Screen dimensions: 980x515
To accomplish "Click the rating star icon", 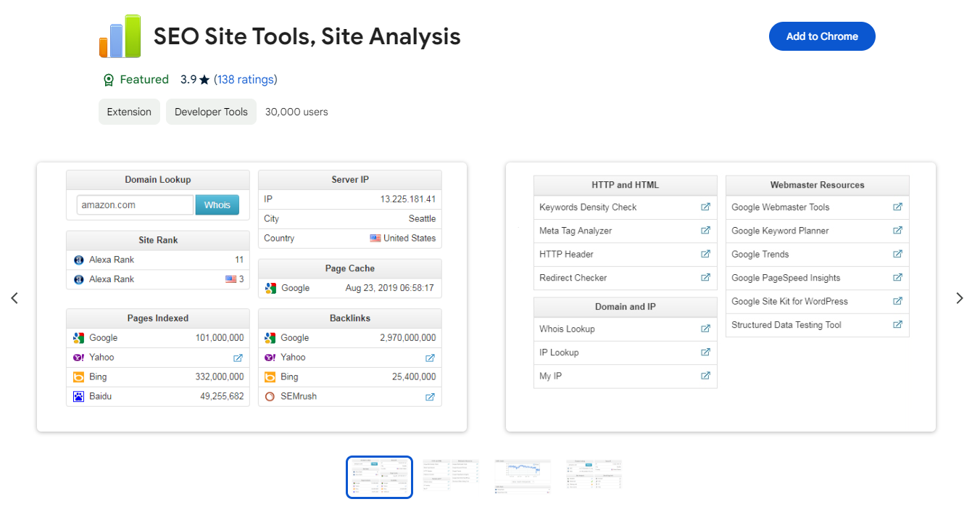I will click(x=204, y=80).
